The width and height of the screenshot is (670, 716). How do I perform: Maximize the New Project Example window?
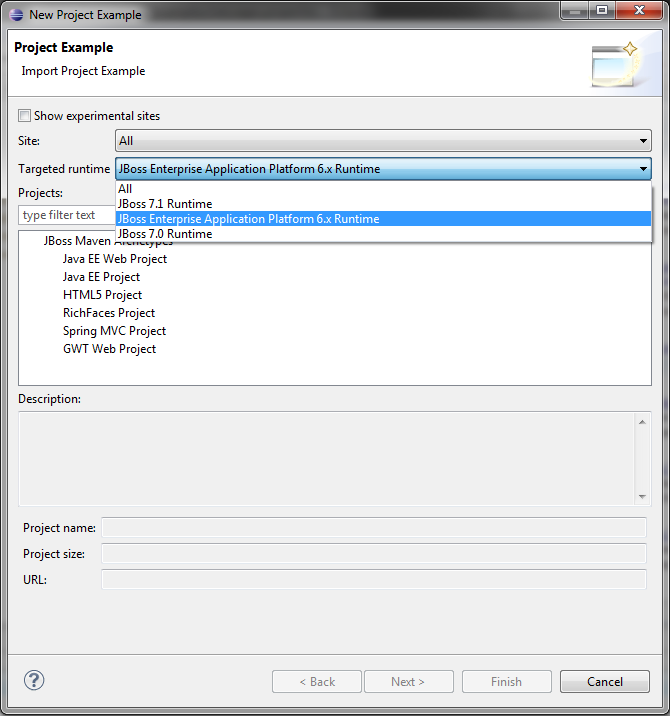[x=602, y=11]
